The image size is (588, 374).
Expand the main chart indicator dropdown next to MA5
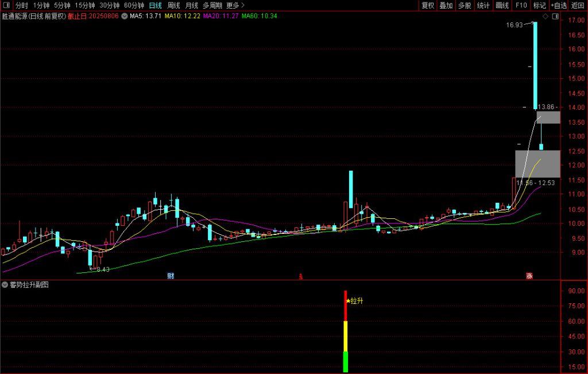point(124,16)
